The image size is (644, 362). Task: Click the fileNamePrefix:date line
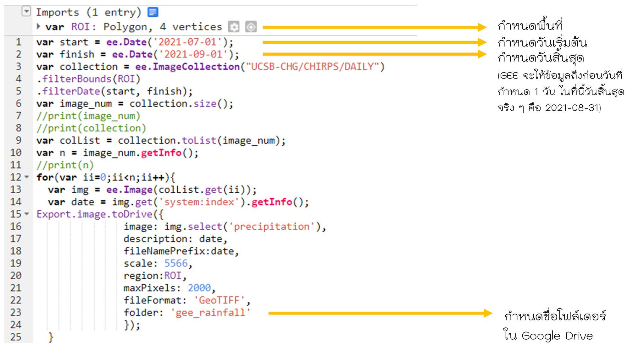pyautogui.click(x=181, y=251)
